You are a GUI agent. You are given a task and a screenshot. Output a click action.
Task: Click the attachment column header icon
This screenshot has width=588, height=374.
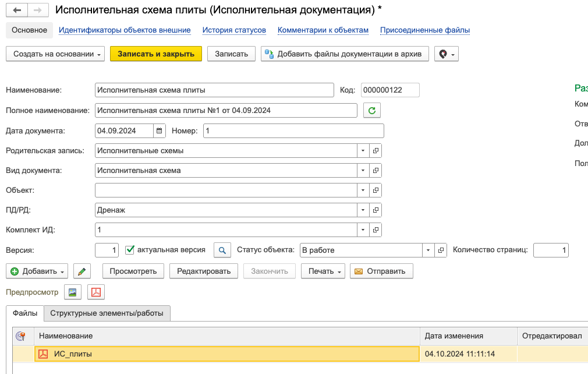point(20,336)
